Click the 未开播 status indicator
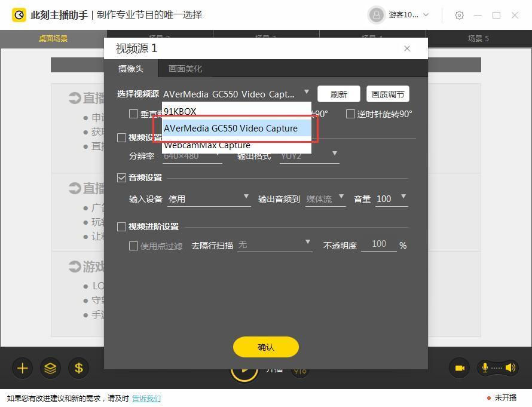532x407 pixels. point(502,398)
